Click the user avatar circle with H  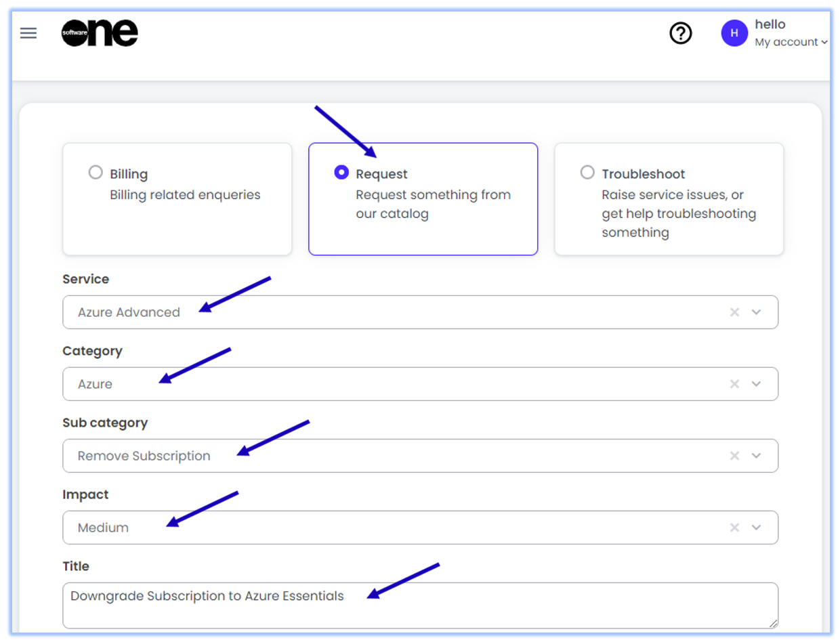coord(734,33)
